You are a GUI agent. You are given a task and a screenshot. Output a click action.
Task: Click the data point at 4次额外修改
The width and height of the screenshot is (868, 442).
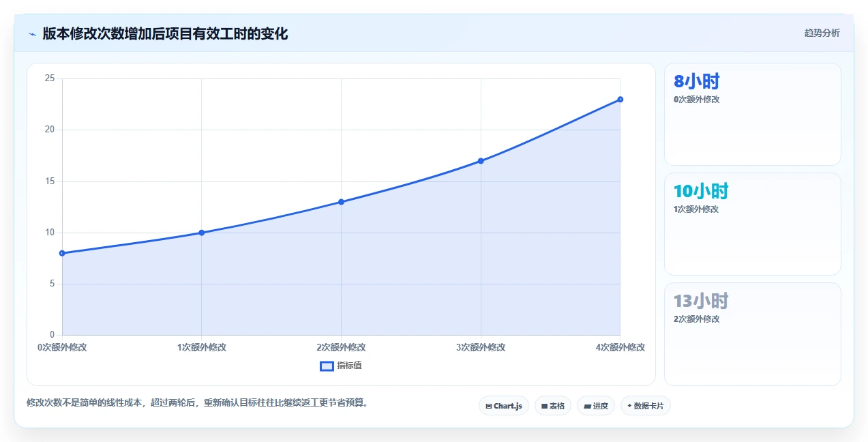[620, 100]
